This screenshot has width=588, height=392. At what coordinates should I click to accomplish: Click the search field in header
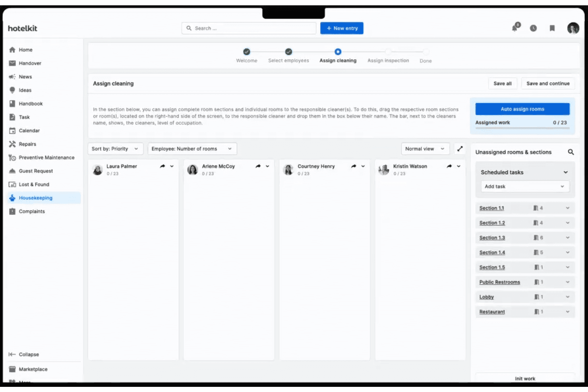(x=249, y=28)
